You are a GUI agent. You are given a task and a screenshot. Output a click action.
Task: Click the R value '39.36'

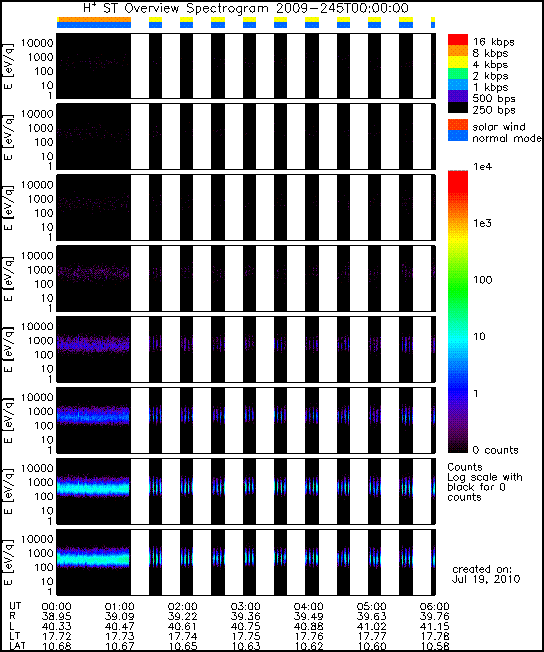[x=245, y=616]
